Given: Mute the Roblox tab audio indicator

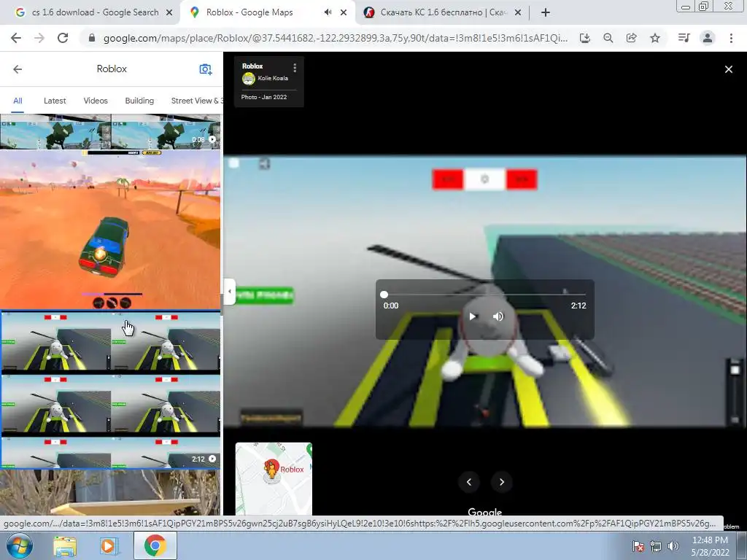Looking at the screenshot, I should coord(328,12).
